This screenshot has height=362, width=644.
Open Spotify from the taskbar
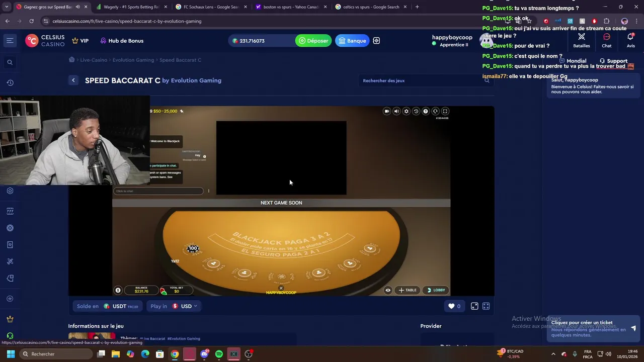point(219,354)
